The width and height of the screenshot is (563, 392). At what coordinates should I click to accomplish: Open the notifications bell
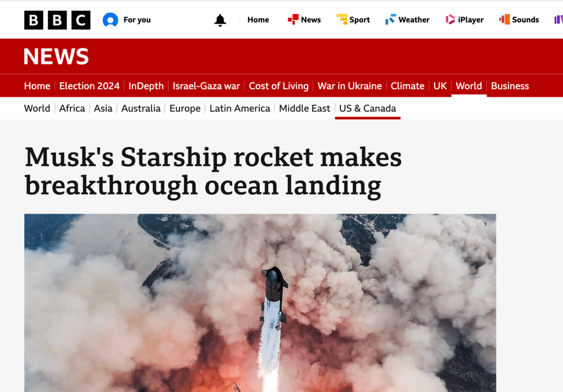pyautogui.click(x=220, y=20)
